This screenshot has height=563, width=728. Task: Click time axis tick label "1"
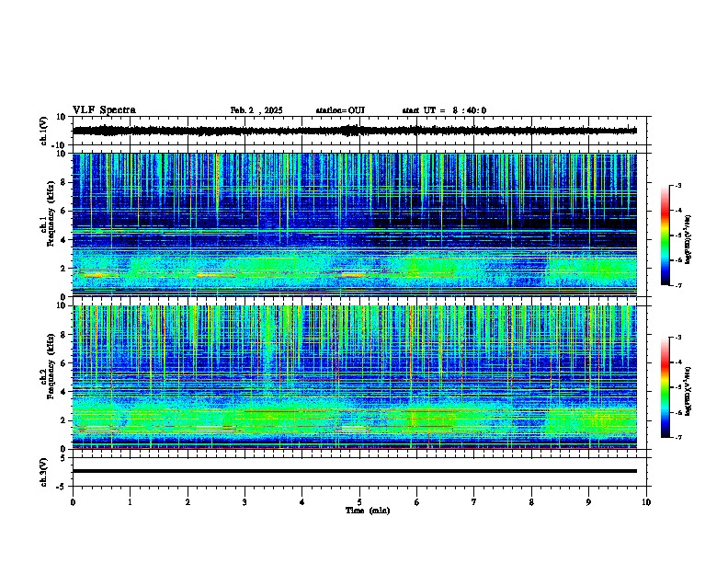pos(130,502)
